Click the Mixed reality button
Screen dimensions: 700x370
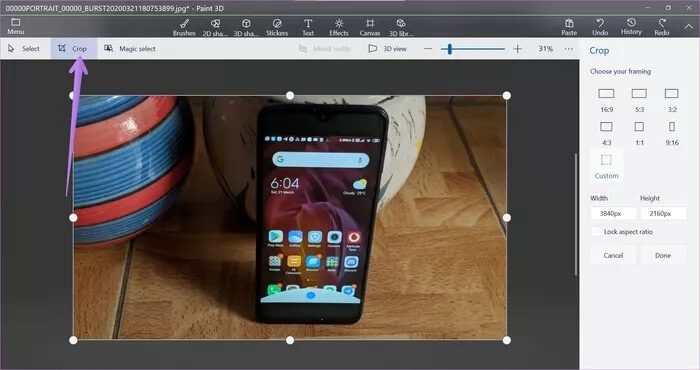[325, 49]
